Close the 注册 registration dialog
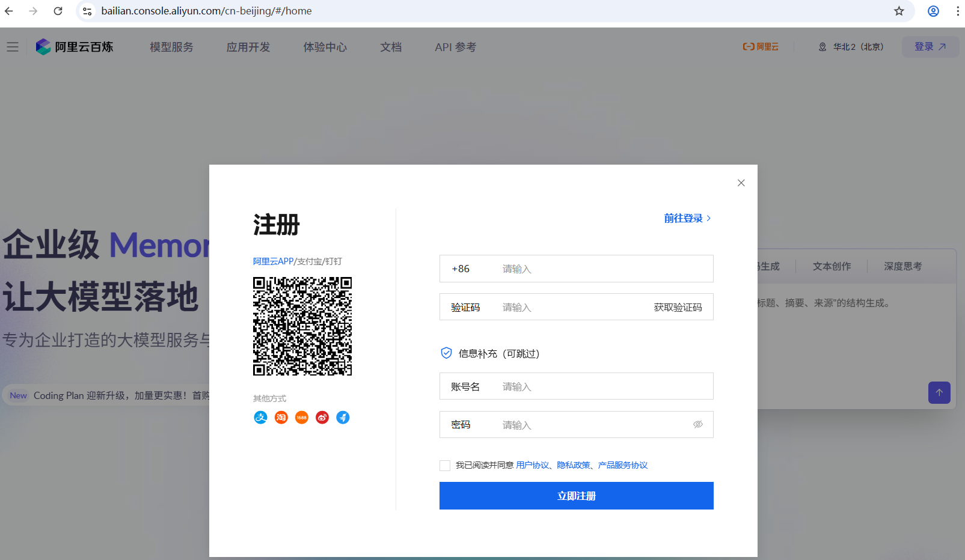965x560 pixels. pyautogui.click(x=741, y=183)
